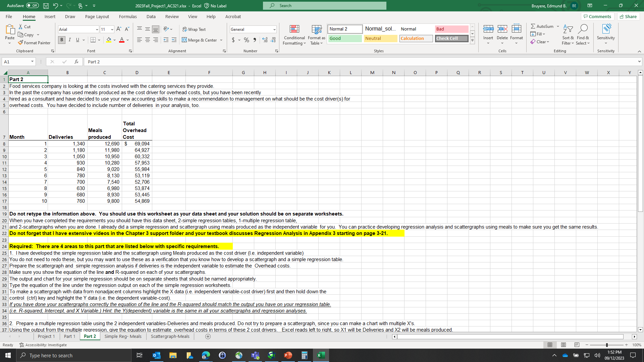Click the Increase Font Size icon
The width and height of the screenshot is (644, 362).
119,29
